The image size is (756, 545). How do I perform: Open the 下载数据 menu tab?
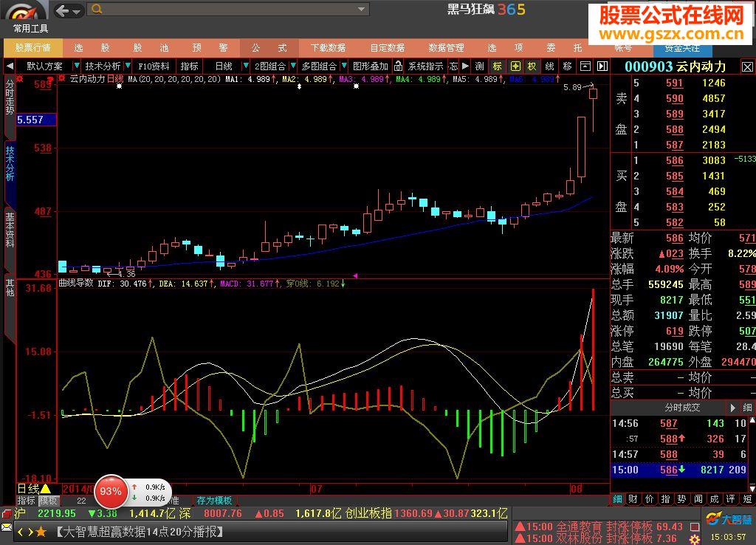(x=328, y=47)
